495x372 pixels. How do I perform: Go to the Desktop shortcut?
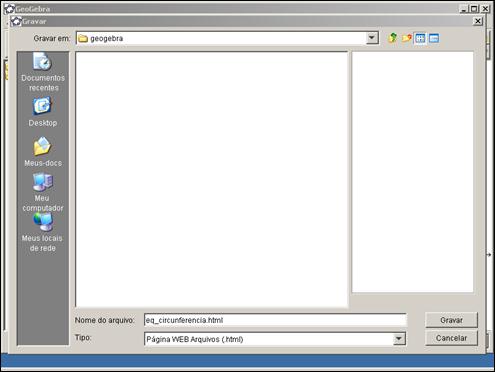[x=43, y=112]
